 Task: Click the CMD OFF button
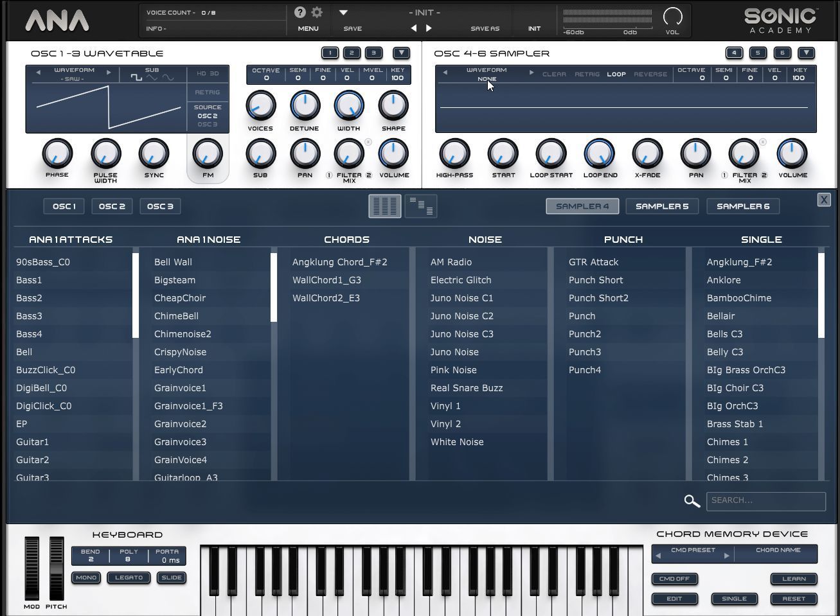674,579
